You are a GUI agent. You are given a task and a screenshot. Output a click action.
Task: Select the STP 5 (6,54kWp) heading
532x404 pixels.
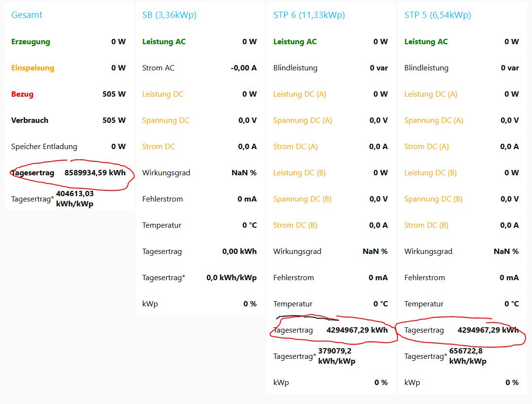(437, 15)
